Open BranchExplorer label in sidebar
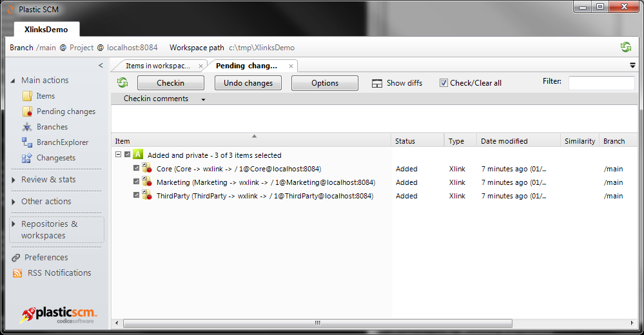This screenshot has width=644, height=335. click(63, 142)
